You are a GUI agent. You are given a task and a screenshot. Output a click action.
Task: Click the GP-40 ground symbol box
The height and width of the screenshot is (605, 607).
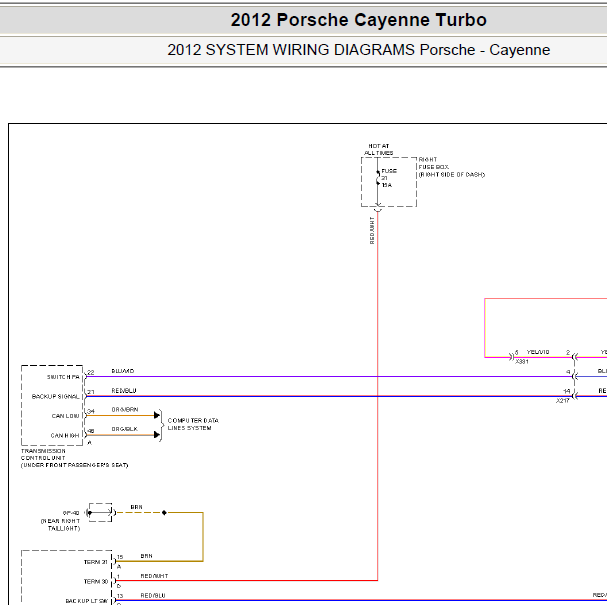[100, 512]
